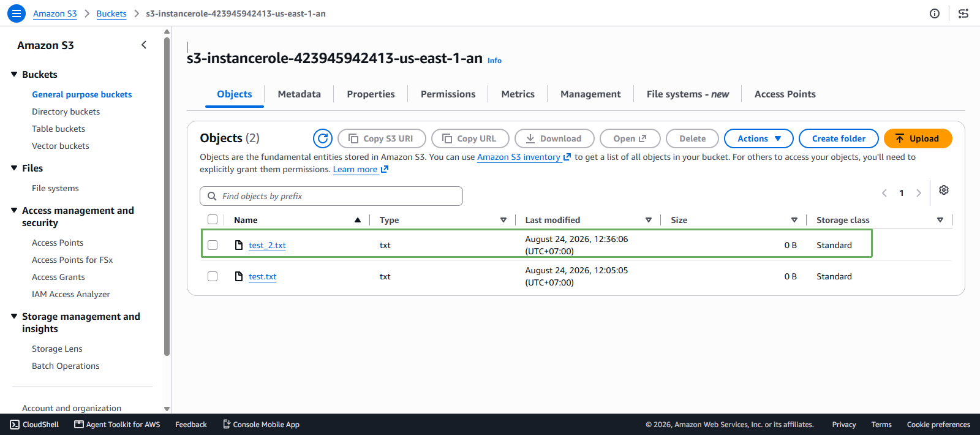Open table preferences gear icon
The width and height of the screenshot is (980, 435).
pyautogui.click(x=944, y=190)
